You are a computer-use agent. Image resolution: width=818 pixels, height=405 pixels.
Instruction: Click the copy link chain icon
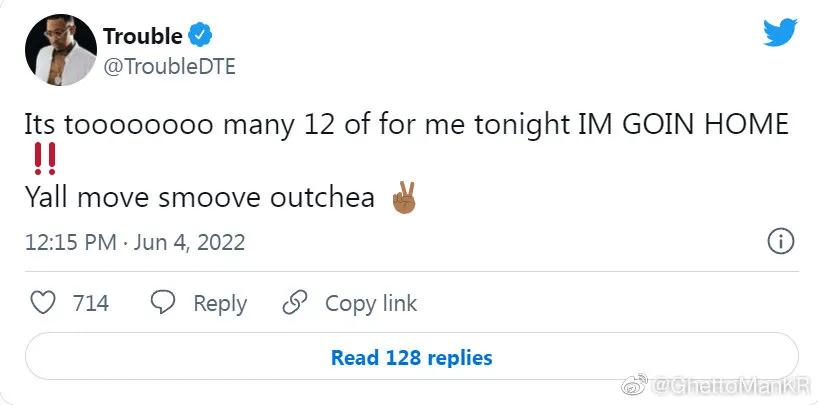[295, 303]
